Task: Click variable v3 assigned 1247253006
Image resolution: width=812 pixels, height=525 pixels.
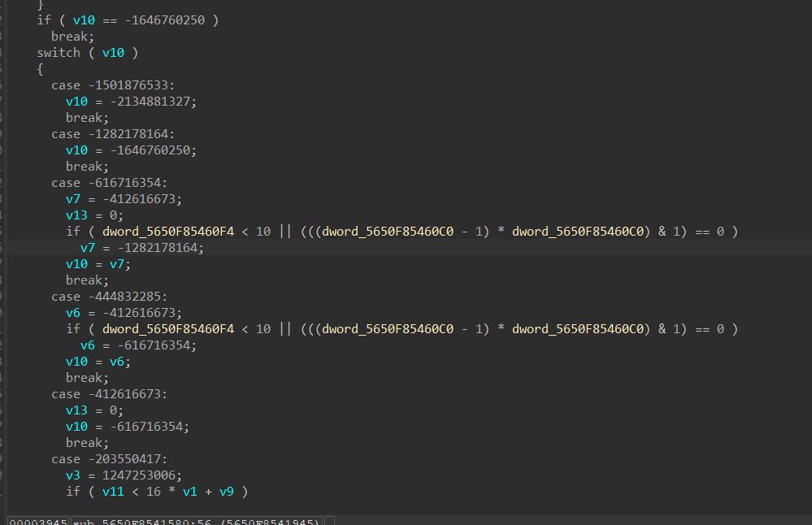Action: pyautogui.click(x=74, y=475)
